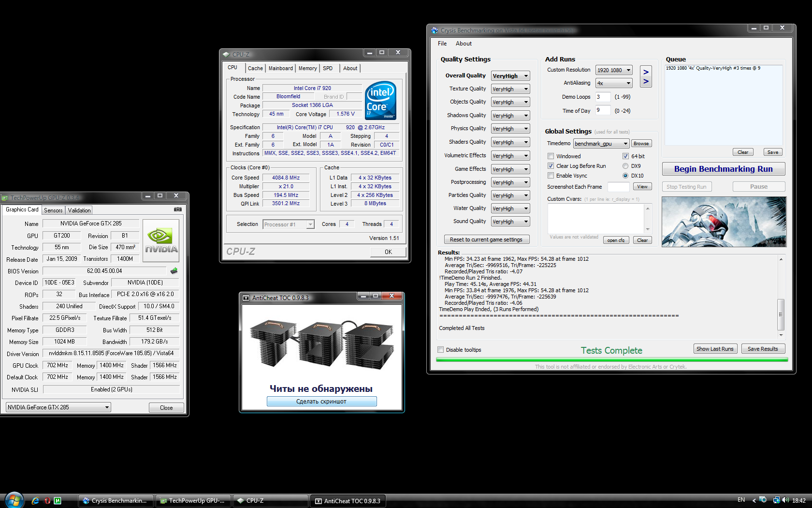Click the BIOS save chip icon in GPU-Z
The height and width of the screenshot is (508, 812).
coord(174,271)
